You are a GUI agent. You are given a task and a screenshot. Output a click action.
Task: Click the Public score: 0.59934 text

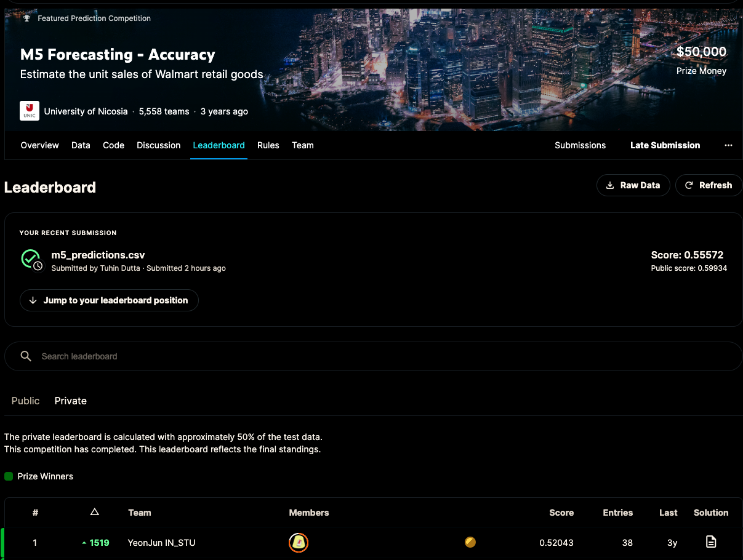click(x=689, y=268)
